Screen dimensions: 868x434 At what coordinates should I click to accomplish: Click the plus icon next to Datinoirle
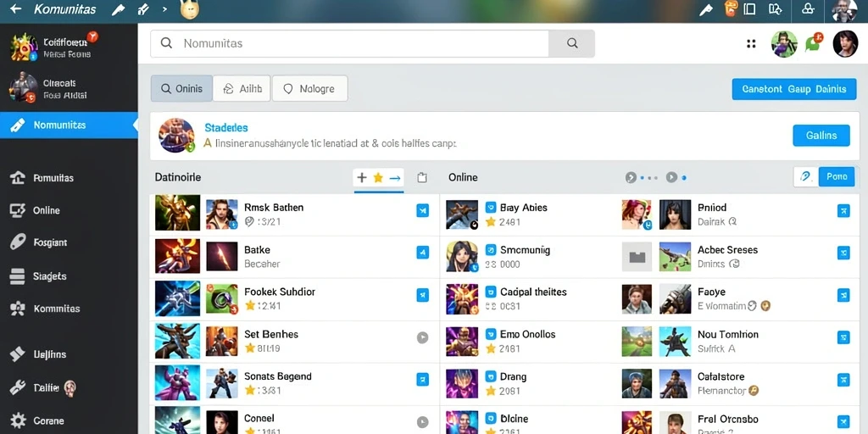tap(361, 178)
